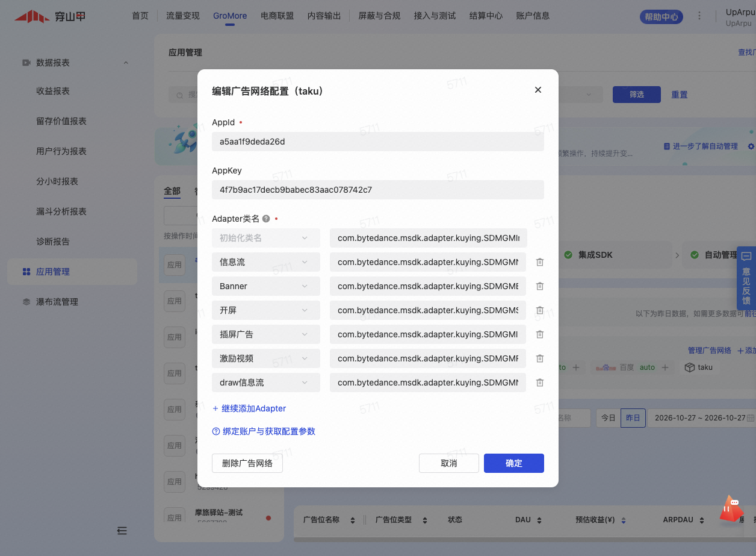
Task: Open 流量变现 in top navigation
Action: click(x=183, y=16)
